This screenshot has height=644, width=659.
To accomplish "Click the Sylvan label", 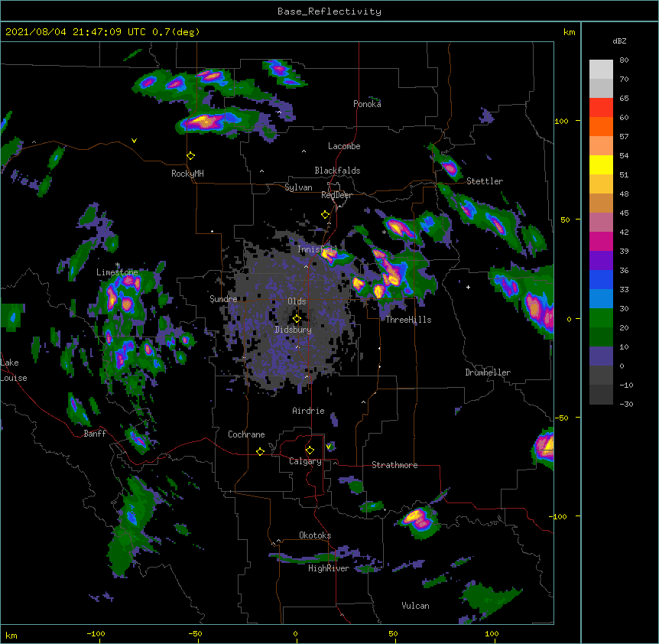I will (x=298, y=187).
